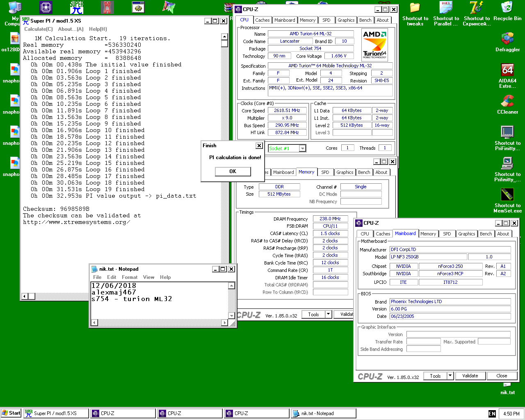This screenshot has height=420, width=525.
Task: Open the gear window desktop icon
Action: pos(138,7)
